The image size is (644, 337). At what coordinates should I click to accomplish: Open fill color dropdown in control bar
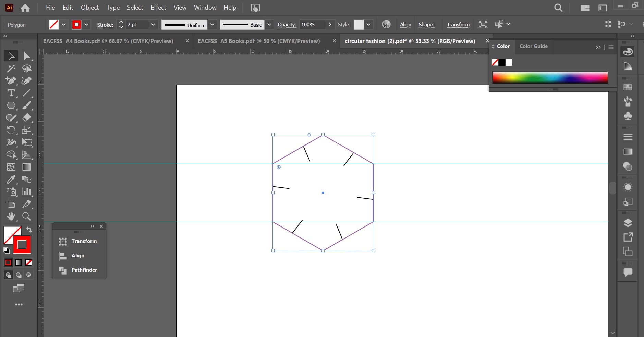coord(64,25)
